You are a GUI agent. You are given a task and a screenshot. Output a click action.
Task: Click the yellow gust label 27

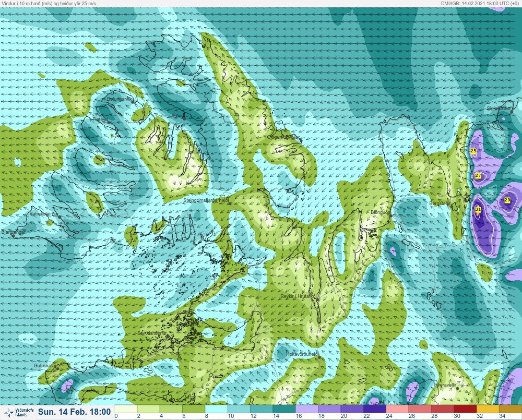[478, 175]
